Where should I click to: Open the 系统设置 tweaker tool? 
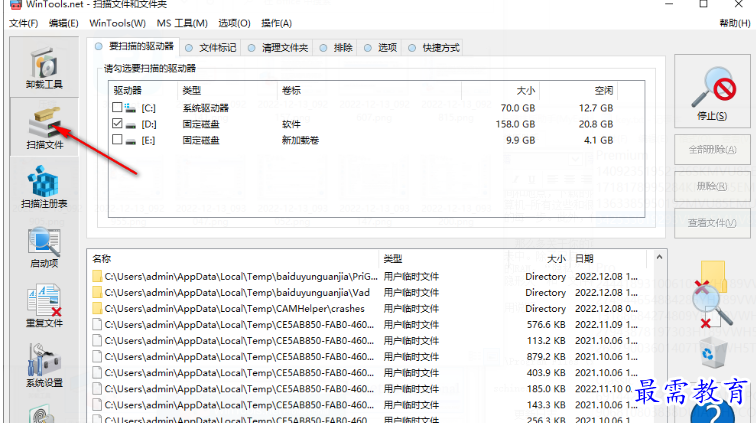click(x=44, y=366)
